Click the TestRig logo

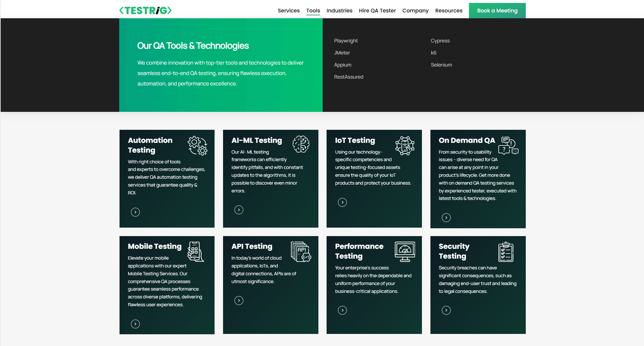pyautogui.click(x=145, y=10)
